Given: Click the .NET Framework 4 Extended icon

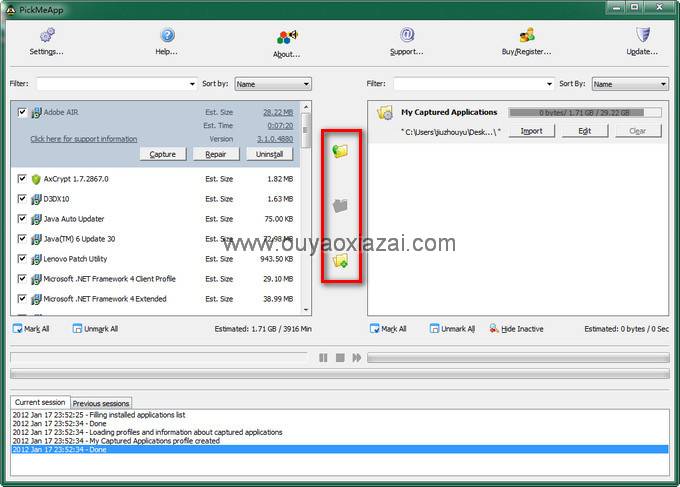Looking at the screenshot, I should point(36,299).
